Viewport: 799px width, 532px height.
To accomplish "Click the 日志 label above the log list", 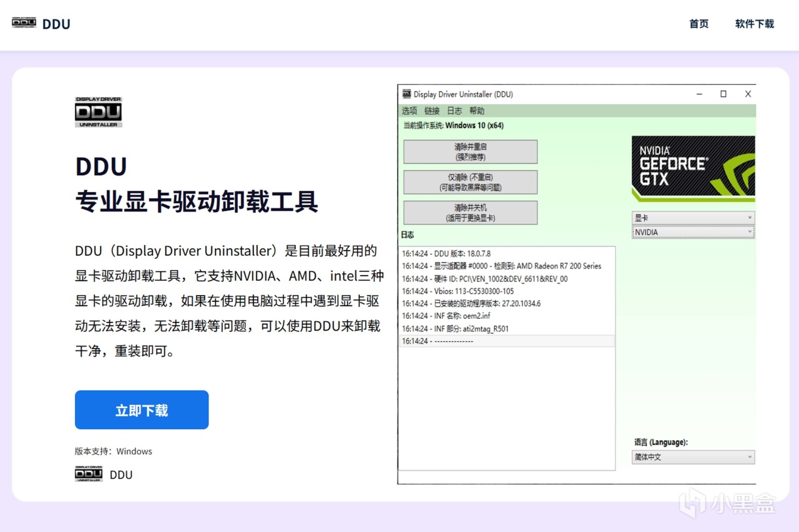I will (x=407, y=235).
